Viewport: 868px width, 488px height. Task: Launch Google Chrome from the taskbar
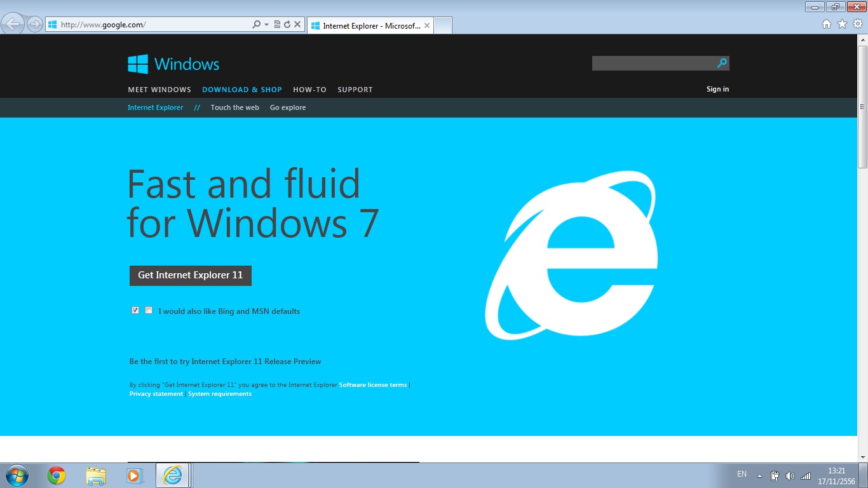(57, 475)
